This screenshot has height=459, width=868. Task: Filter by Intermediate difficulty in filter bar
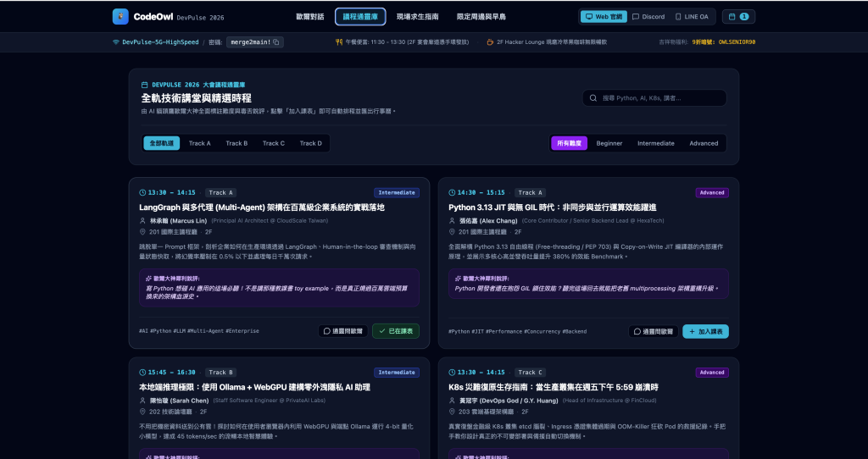(x=656, y=143)
